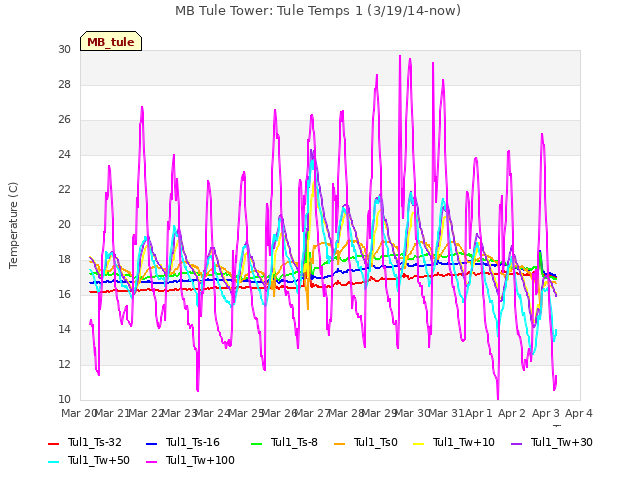
Task: Click the Apr 4 x-axis label
Action: [x=579, y=413]
